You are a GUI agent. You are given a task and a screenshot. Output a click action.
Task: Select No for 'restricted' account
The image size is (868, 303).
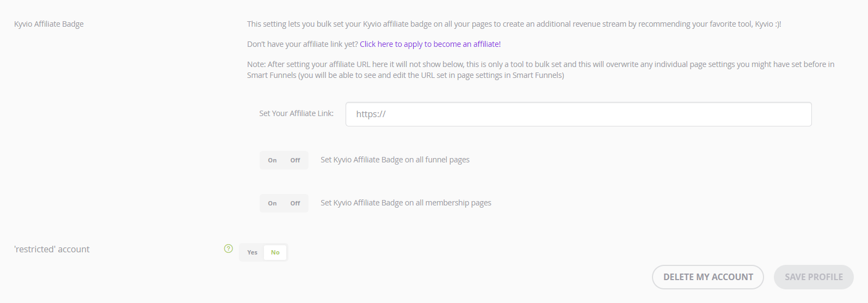275,252
